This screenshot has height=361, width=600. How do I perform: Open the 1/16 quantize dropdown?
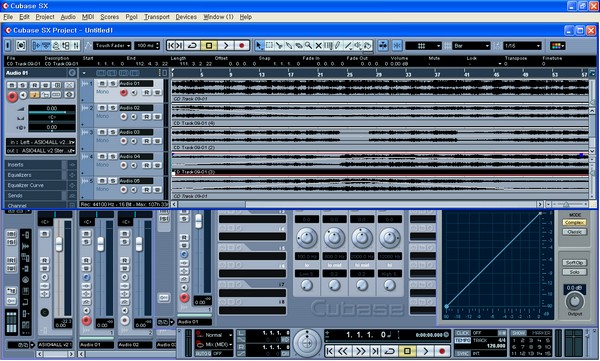(x=522, y=46)
